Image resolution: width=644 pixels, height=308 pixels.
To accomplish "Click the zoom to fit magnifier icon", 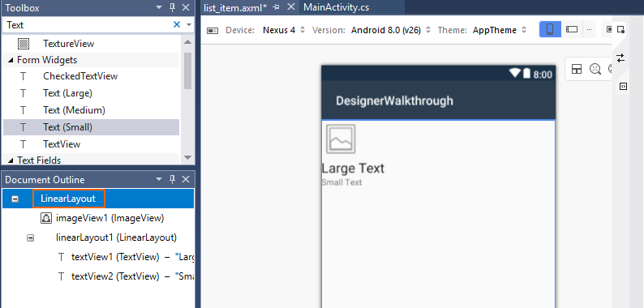I will pyautogui.click(x=595, y=69).
